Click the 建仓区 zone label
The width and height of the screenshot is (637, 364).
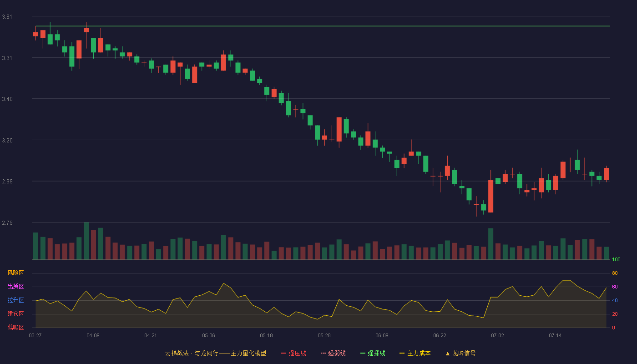[x=15, y=314]
